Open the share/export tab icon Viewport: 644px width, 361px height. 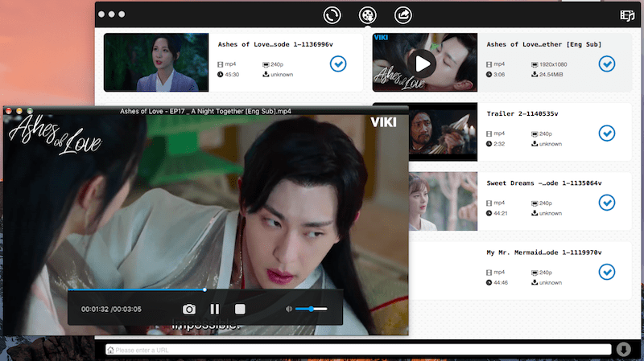pyautogui.click(x=403, y=15)
